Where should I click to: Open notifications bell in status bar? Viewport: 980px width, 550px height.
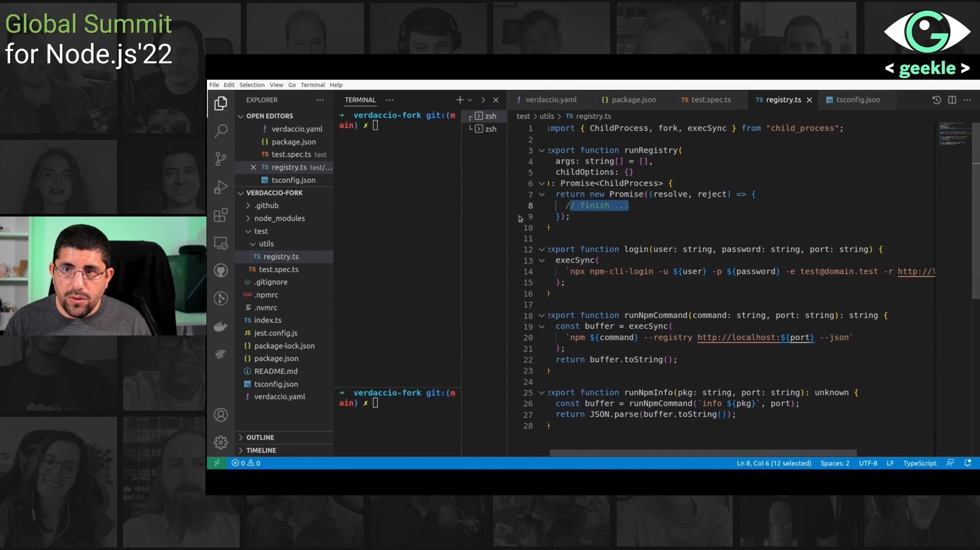tap(968, 463)
